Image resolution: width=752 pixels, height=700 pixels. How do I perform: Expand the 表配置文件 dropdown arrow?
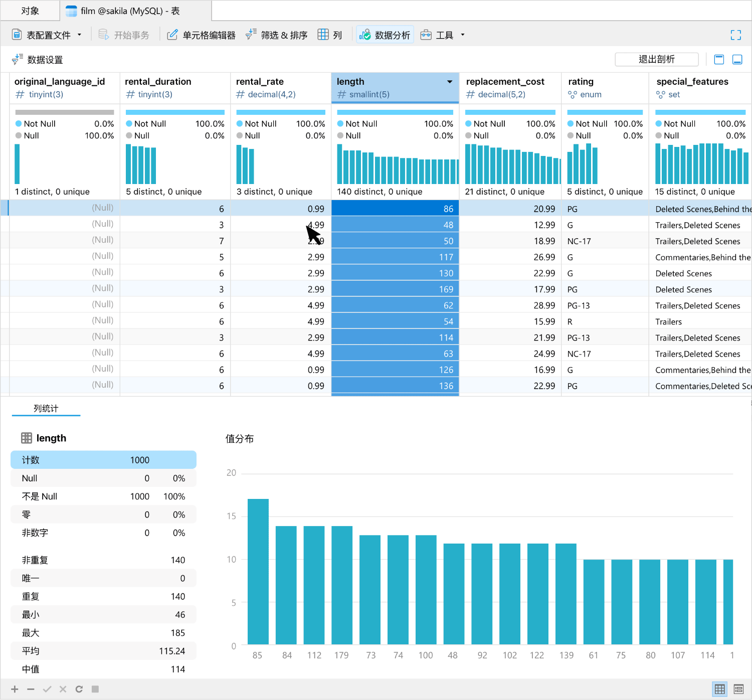[x=79, y=35]
